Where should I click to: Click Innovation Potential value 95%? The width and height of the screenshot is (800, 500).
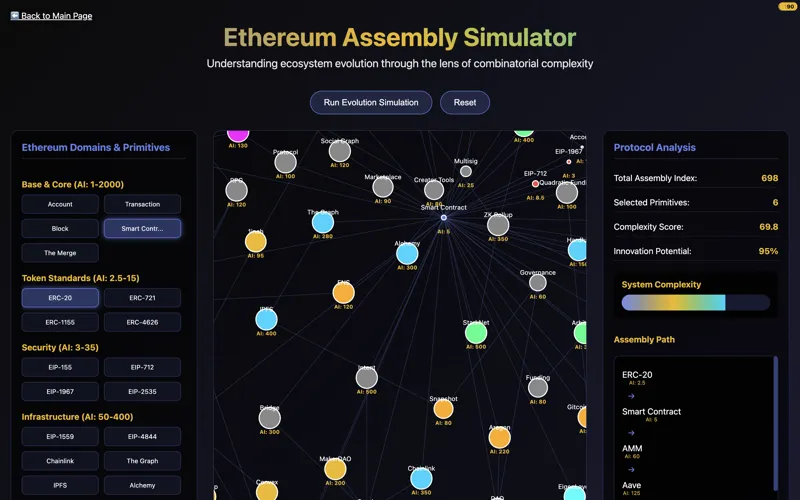click(768, 252)
